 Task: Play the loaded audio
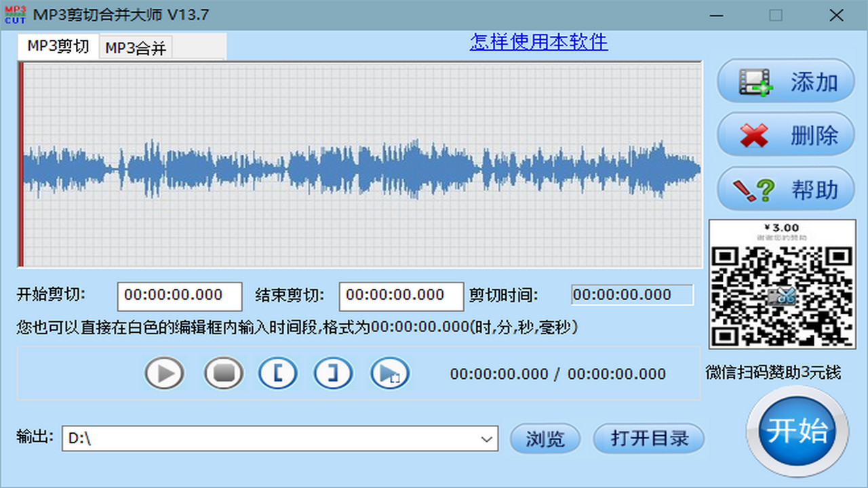click(x=164, y=373)
